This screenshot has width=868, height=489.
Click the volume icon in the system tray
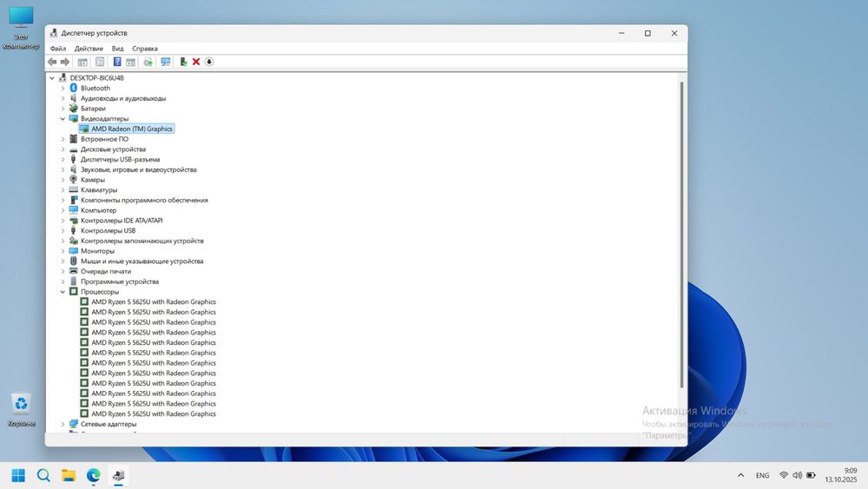pyautogui.click(x=797, y=475)
